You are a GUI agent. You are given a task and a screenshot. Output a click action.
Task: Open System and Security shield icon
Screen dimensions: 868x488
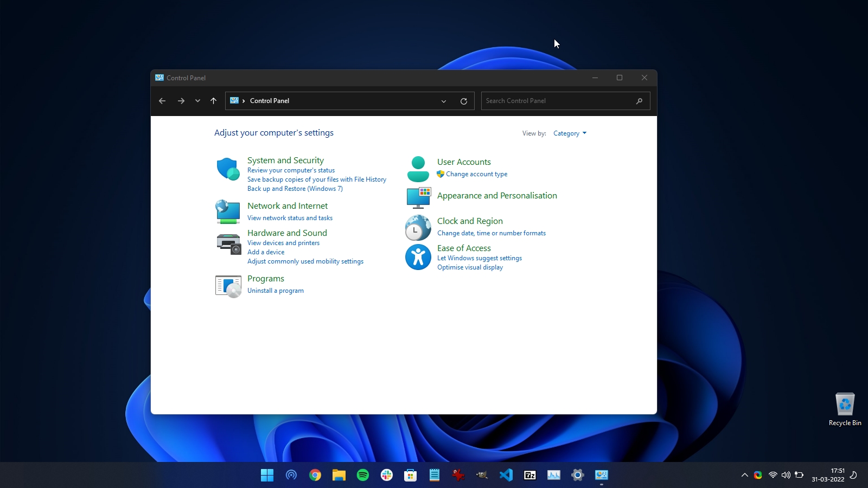(228, 169)
